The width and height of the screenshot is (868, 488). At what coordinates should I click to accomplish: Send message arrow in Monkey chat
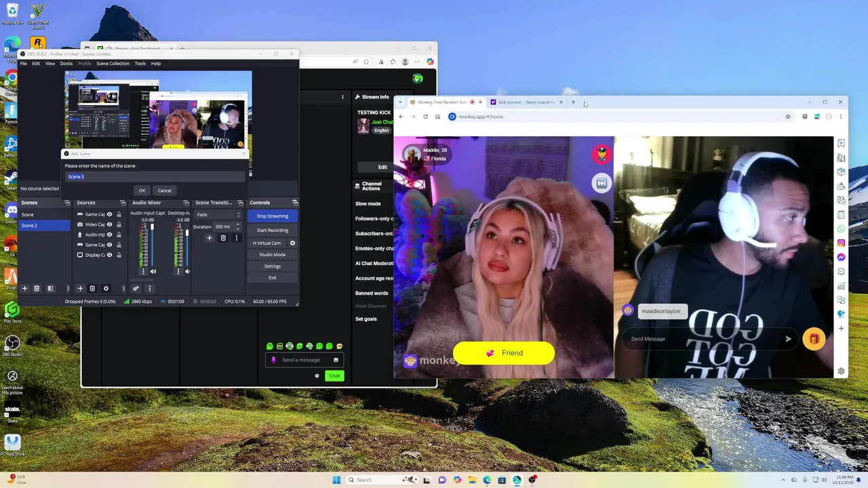click(x=788, y=339)
